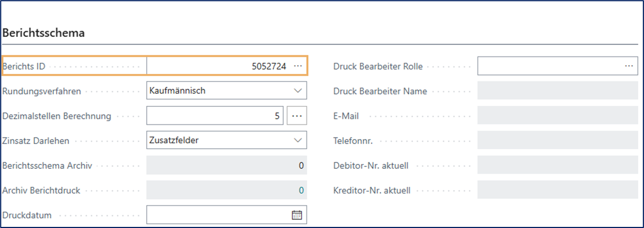Click the Druckdatum date field
Viewport: 644px width, 228px height.
coord(217,215)
